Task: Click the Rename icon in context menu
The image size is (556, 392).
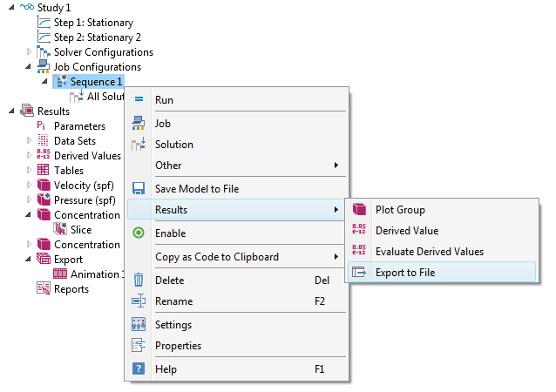Action: click(139, 301)
